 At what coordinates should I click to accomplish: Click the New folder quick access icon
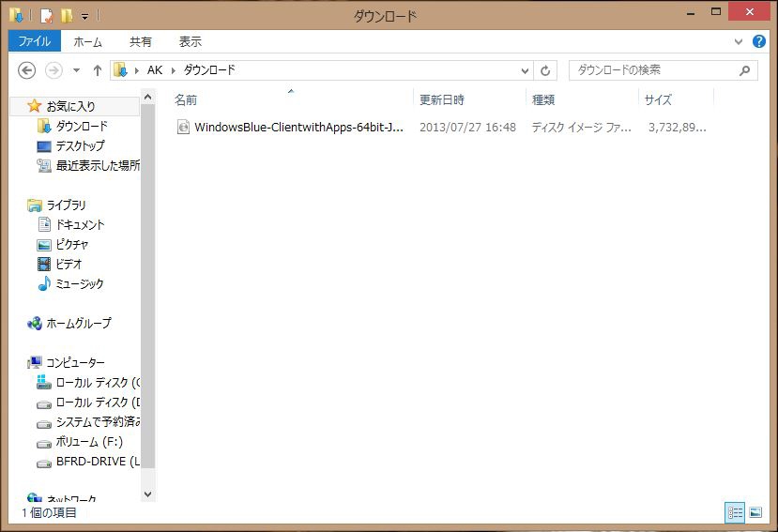(x=67, y=16)
